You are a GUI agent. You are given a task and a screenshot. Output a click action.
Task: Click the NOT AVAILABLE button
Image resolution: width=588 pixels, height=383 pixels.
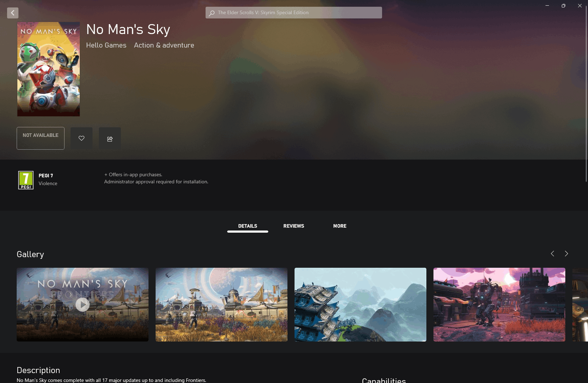pyautogui.click(x=40, y=138)
